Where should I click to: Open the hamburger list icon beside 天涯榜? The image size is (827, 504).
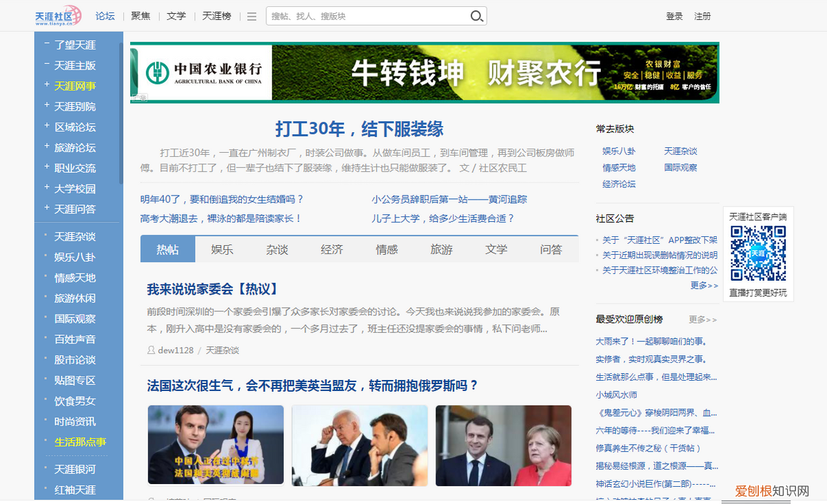(251, 16)
